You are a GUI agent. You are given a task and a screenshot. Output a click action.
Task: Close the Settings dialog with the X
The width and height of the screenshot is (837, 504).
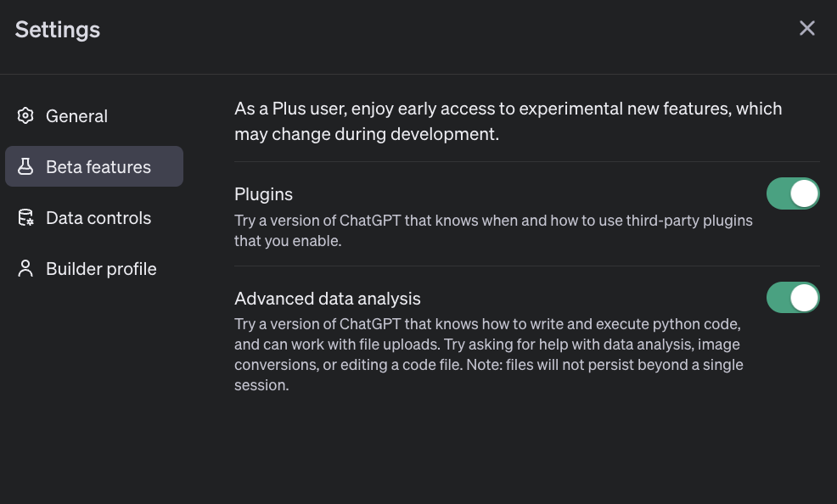click(x=806, y=29)
